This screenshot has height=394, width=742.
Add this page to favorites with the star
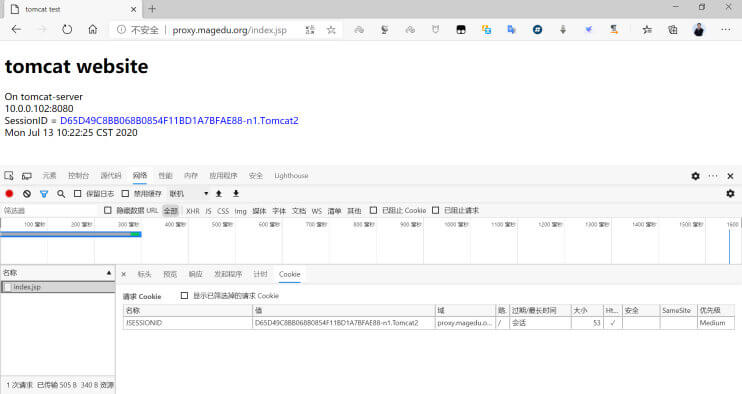click(x=331, y=30)
